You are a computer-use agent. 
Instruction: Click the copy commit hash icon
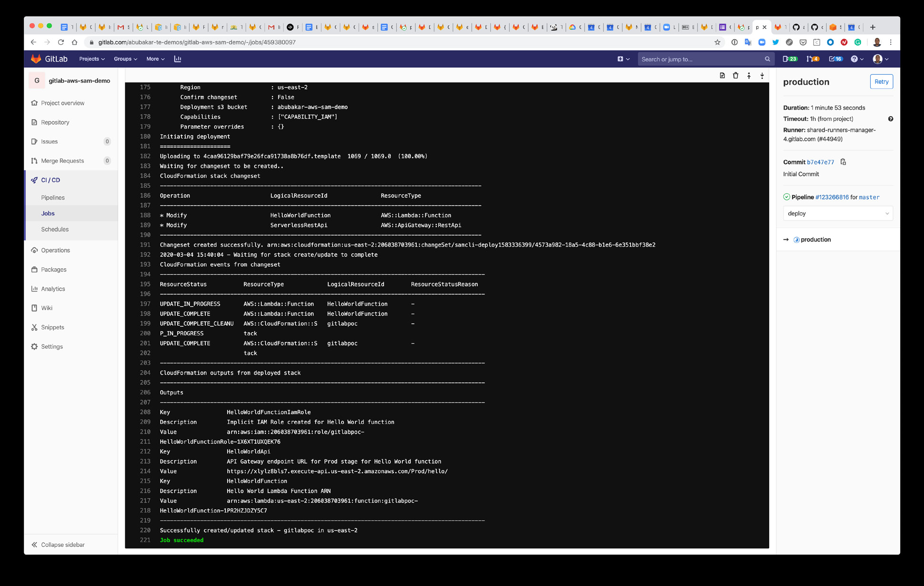[x=841, y=162]
